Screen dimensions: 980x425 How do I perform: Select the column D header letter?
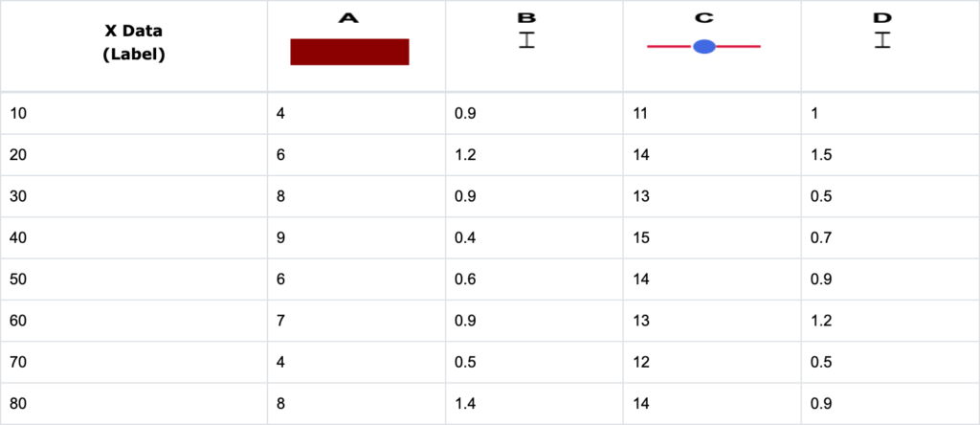[x=882, y=18]
